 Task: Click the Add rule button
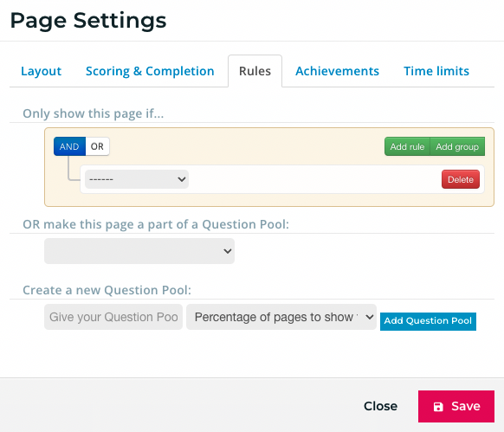coord(407,146)
